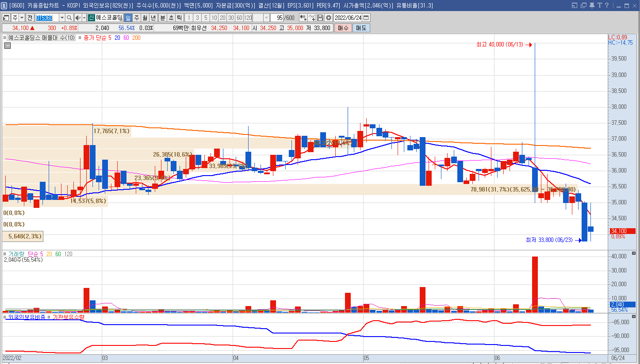Open chart settings gear icon
640x364 pixels.
329,18
